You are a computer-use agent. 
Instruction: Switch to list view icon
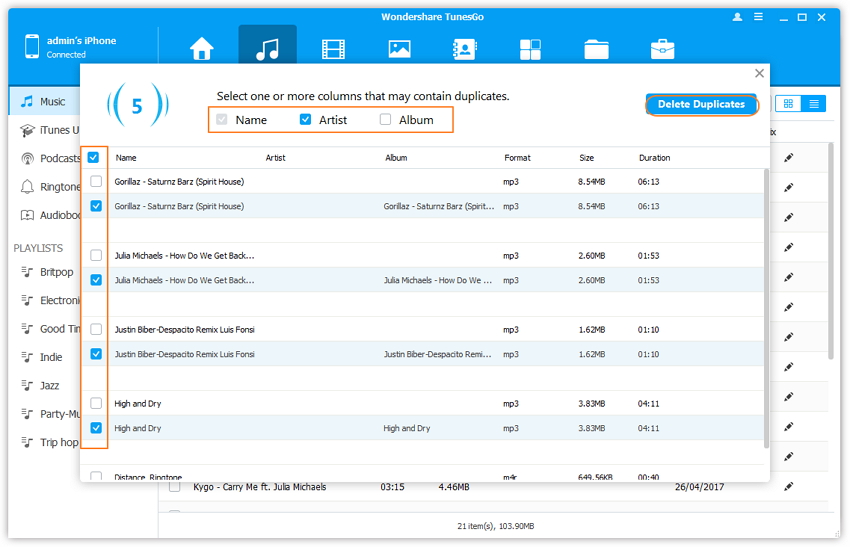[814, 104]
